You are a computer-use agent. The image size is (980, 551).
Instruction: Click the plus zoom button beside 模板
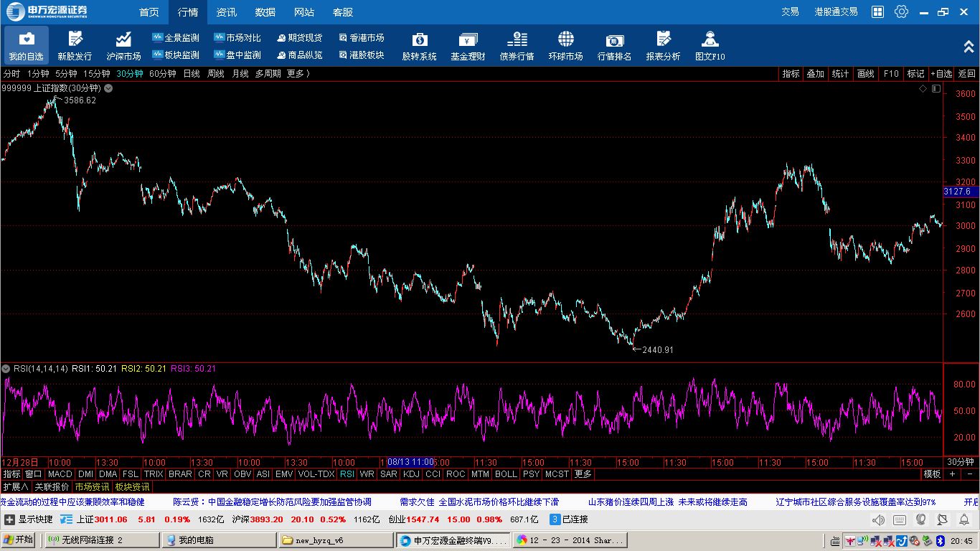[x=952, y=474]
